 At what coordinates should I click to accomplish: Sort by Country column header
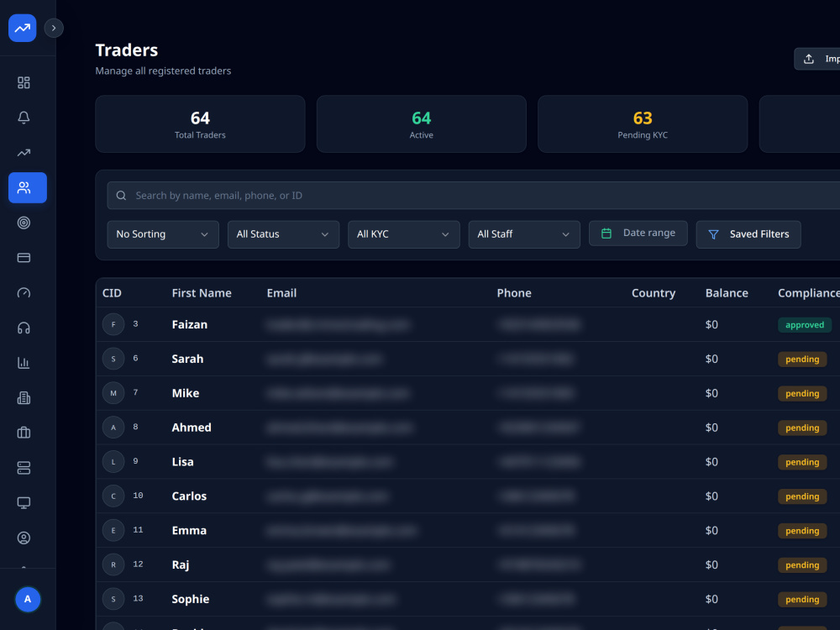(653, 293)
